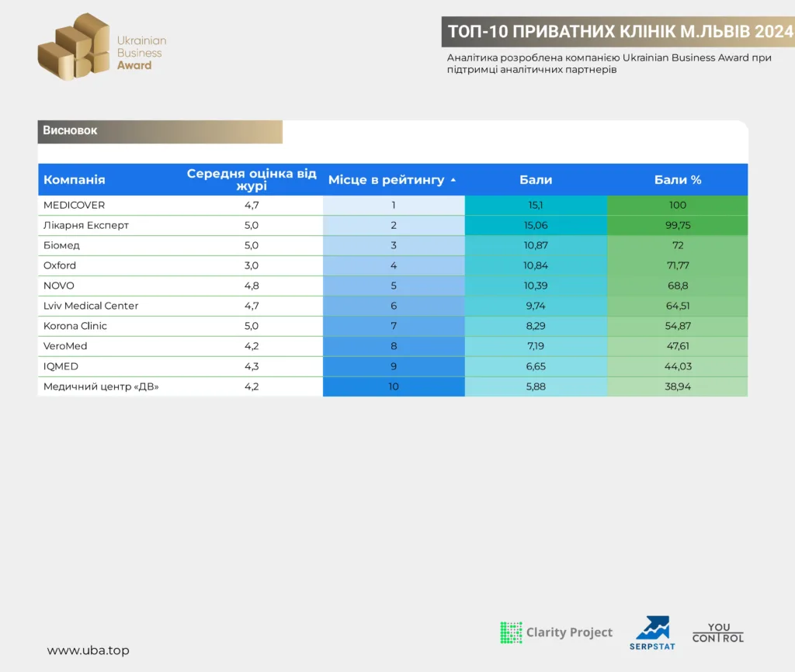Click the 15,06 score cell
Image resolution: width=795 pixels, height=672 pixels.
pyautogui.click(x=536, y=226)
